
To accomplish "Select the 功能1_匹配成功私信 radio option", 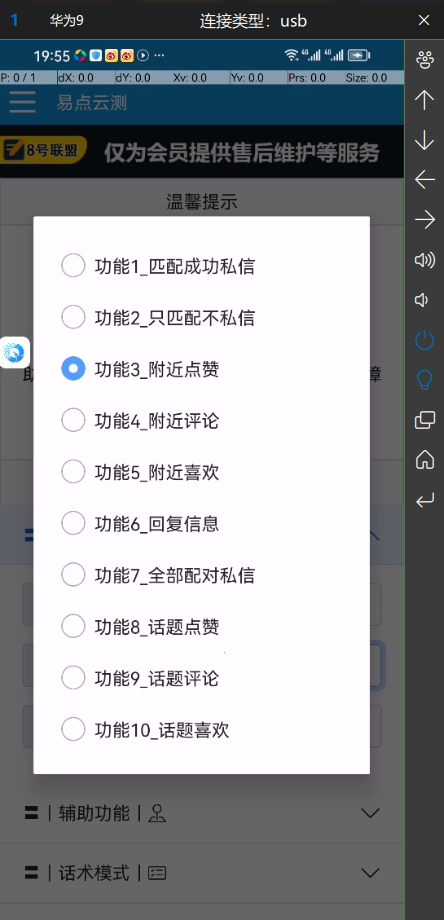I will click(x=158, y=266).
